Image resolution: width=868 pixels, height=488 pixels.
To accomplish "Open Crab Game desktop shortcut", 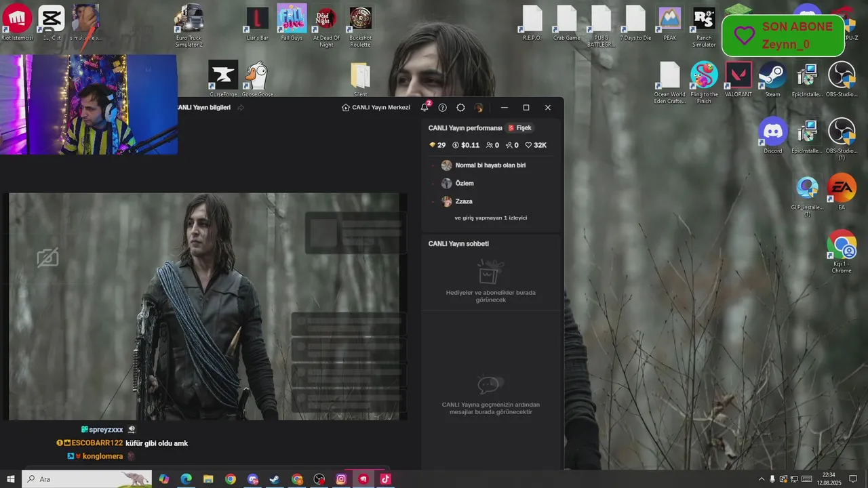I will pyautogui.click(x=567, y=22).
